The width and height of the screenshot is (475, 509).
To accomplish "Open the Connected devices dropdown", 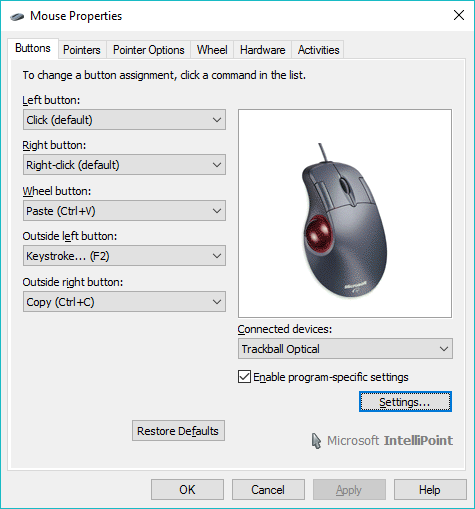I will click(x=345, y=349).
